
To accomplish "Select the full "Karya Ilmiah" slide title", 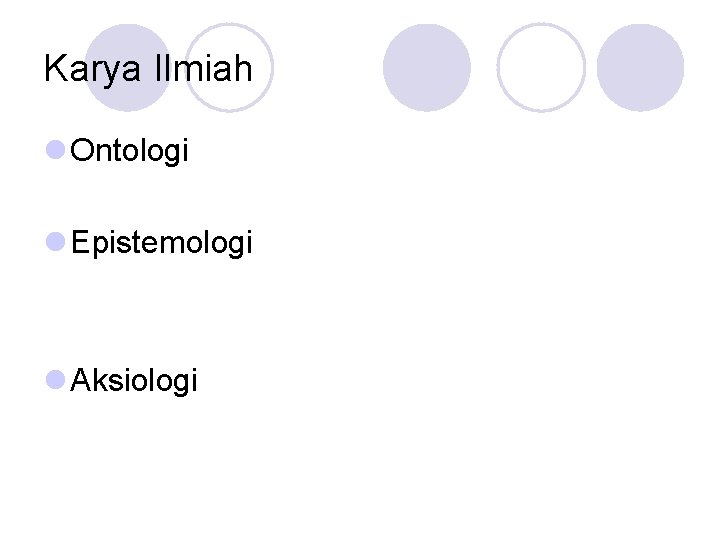I will pyautogui.click(x=148, y=69).
